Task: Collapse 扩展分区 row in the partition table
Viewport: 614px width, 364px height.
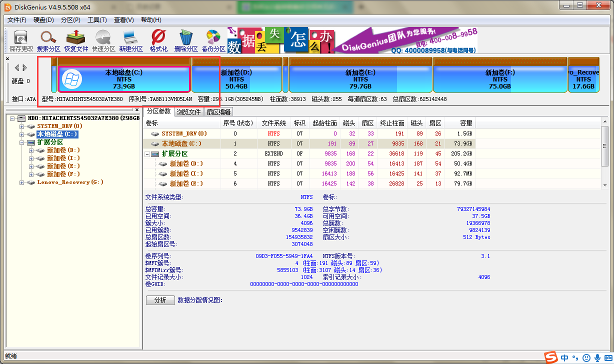Action: (x=147, y=154)
